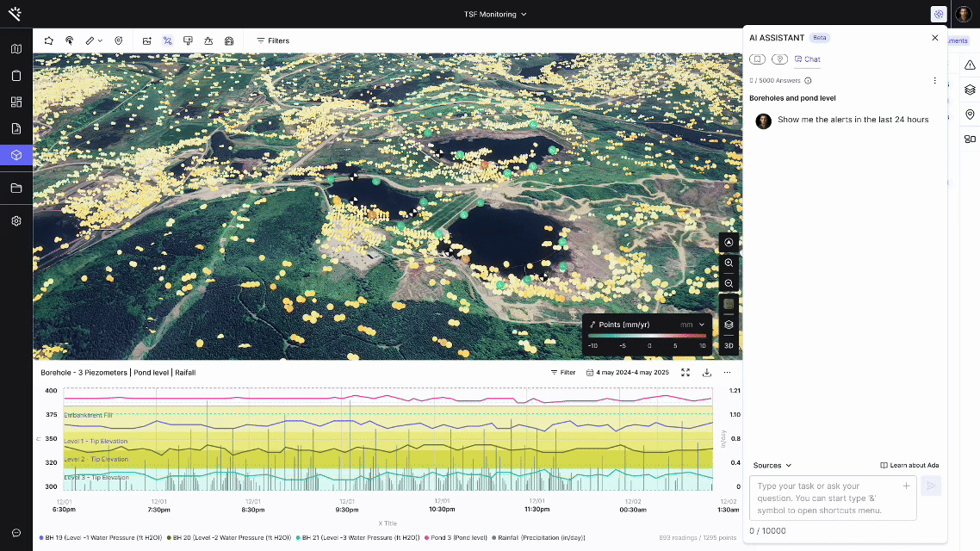Open the date range 4 may 2024-4 may 2025
980x551 pixels.
coord(628,372)
